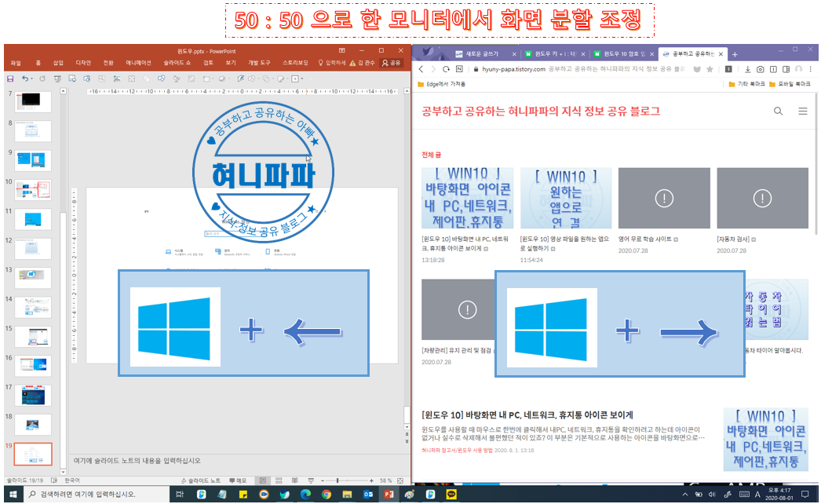The height and width of the screenshot is (504, 821).
Task: Open ribbon display options icon in PowerPoint title bar
Action: (x=342, y=51)
